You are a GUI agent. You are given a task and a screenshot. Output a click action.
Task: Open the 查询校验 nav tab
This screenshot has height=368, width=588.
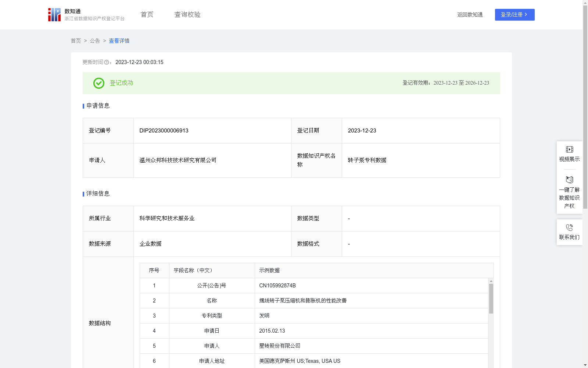pos(187,14)
